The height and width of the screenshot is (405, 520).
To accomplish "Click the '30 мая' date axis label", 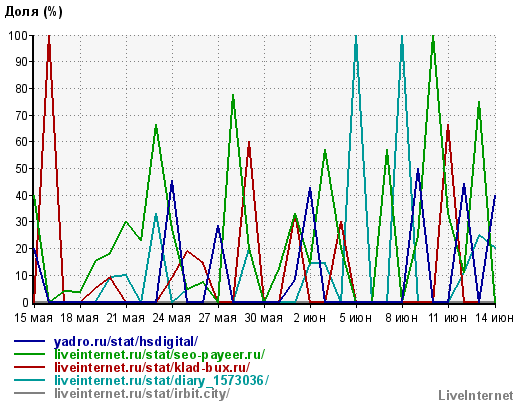I will tap(264, 318).
